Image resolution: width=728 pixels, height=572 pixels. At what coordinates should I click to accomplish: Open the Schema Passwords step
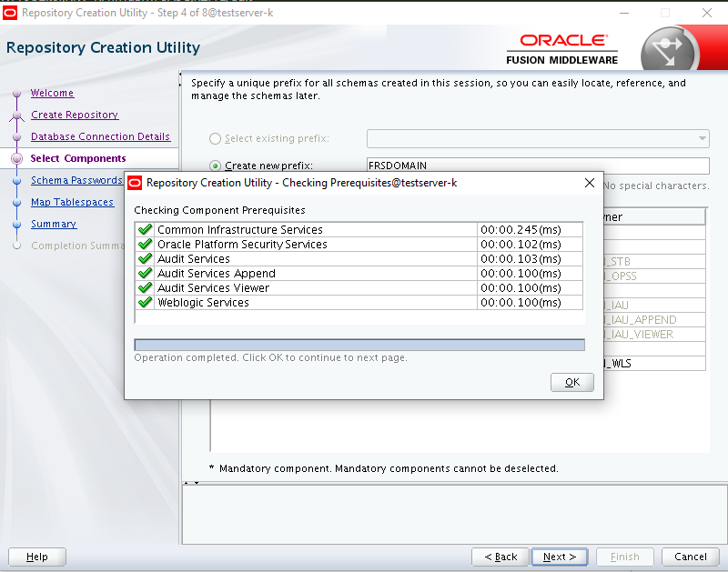point(76,180)
